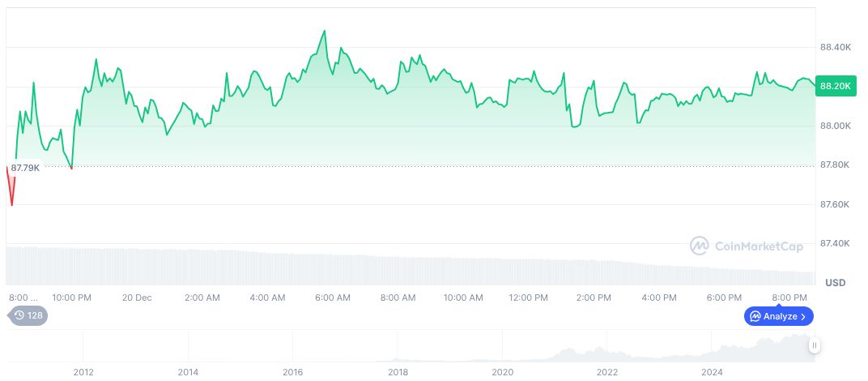Select 2022 on the navigator timeline
Screen dimensions: 868x381
pos(607,372)
